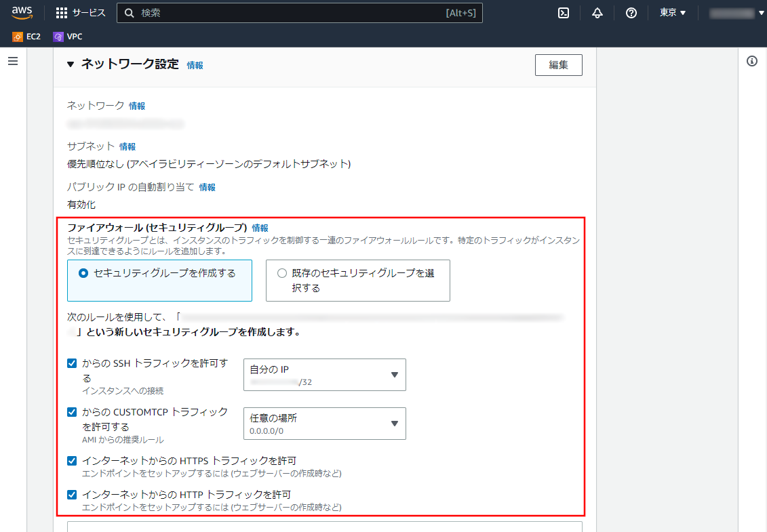Screen dimensions: 767x532
Task: Open the info panel icon on right
Action: pos(751,62)
